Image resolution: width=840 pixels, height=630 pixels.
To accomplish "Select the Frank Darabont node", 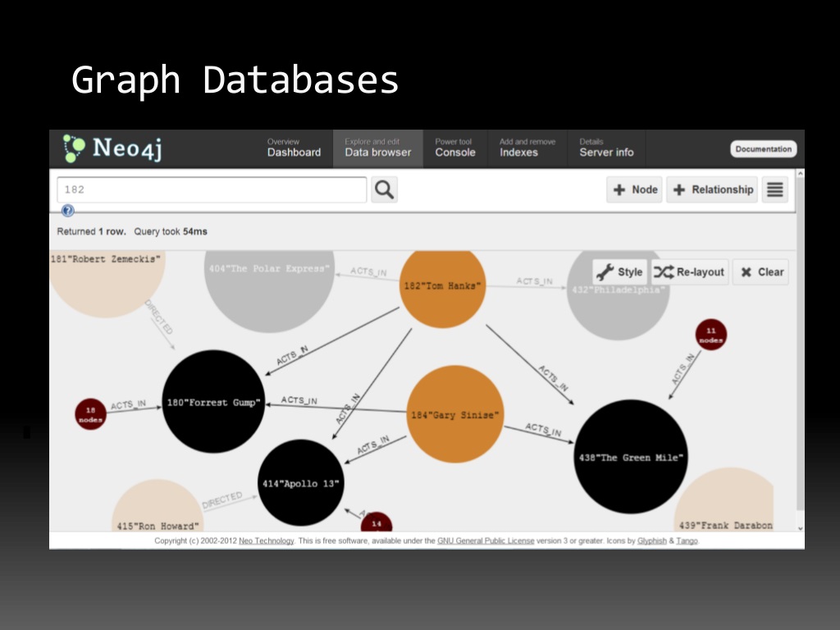I will tap(724, 501).
